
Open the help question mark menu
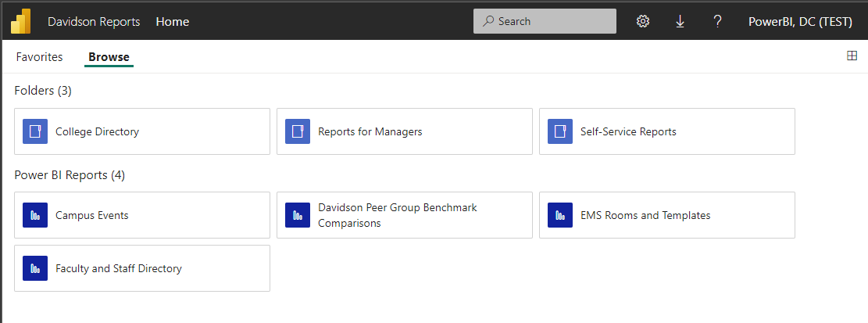(717, 22)
